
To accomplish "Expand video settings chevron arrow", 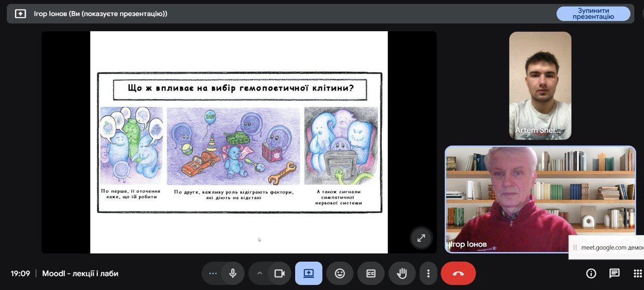I will [x=260, y=273].
